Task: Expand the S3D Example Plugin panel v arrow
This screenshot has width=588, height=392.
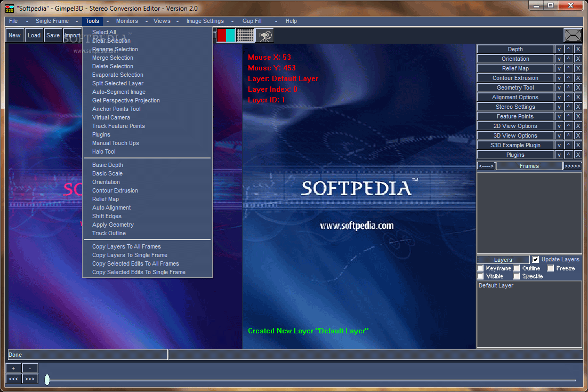Action: [559, 145]
